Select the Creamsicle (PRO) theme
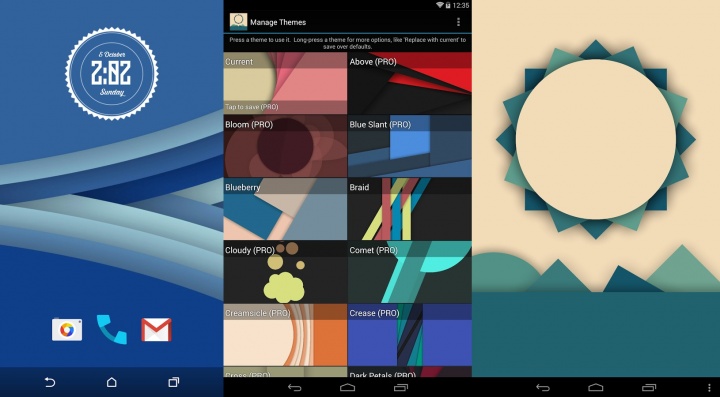The height and width of the screenshot is (397, 720). coord(285,335)
